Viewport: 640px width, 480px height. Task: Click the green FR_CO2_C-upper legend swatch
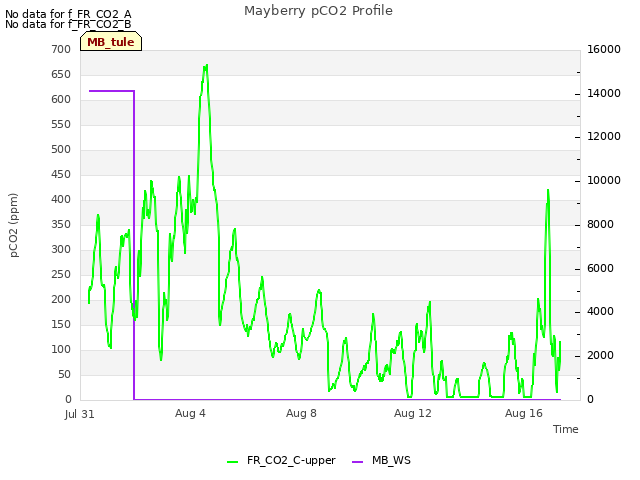[232, 462]
